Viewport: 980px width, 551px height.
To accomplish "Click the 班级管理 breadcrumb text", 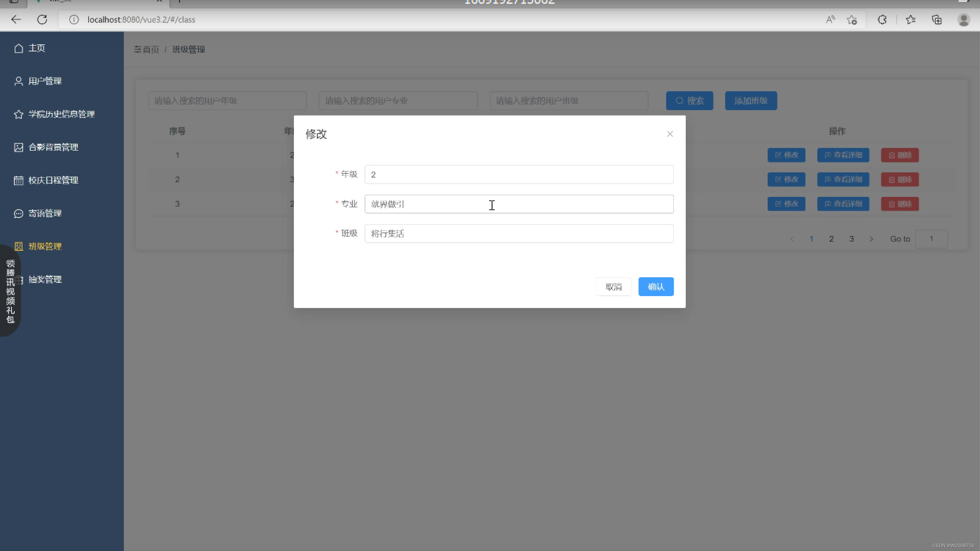I will pyautogui.click(x=189, y=49).
